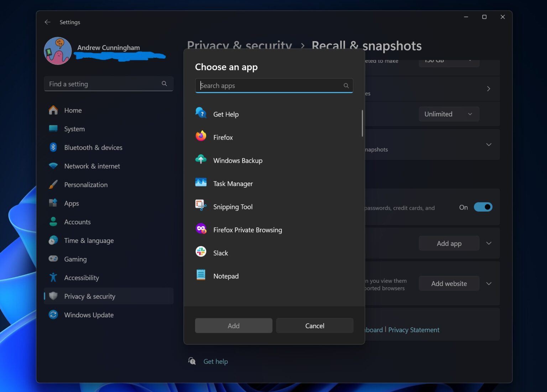The height and width of the screenshot is (392, 547).
Task: Open Accounts settings from sidebar
Action: (x=77, y=222)
